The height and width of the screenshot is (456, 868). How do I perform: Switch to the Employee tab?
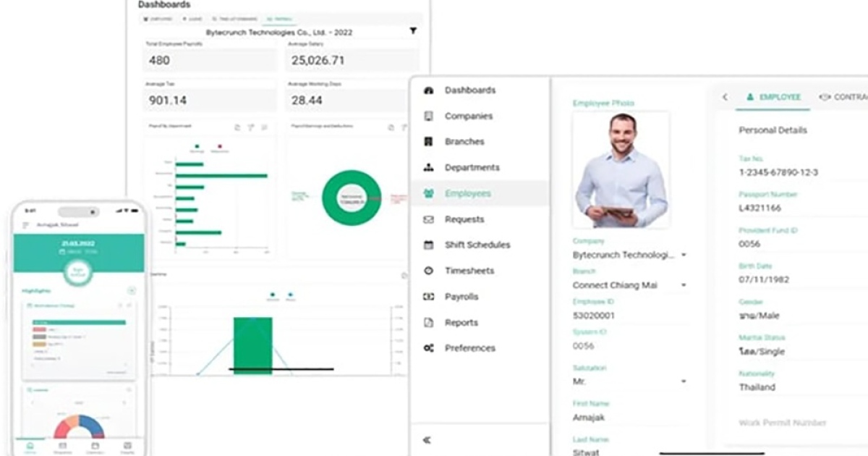click(x=773, y=97)
